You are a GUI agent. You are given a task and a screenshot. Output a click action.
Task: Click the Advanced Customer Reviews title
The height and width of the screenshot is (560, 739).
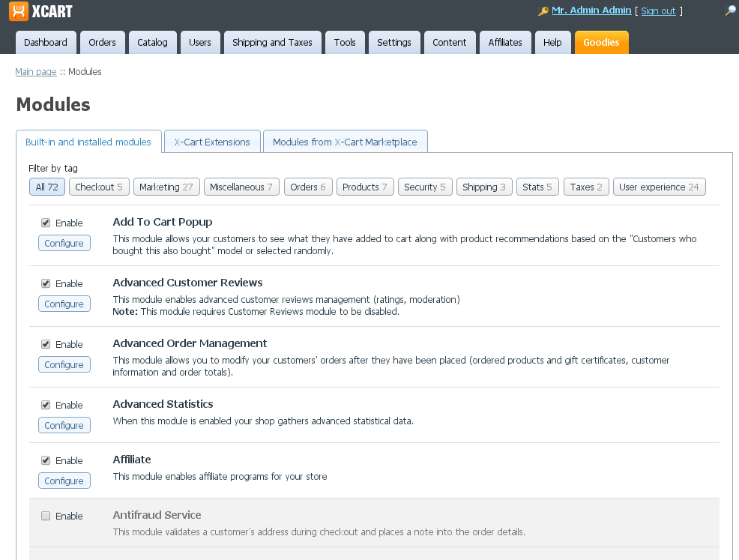coord(187,283)
